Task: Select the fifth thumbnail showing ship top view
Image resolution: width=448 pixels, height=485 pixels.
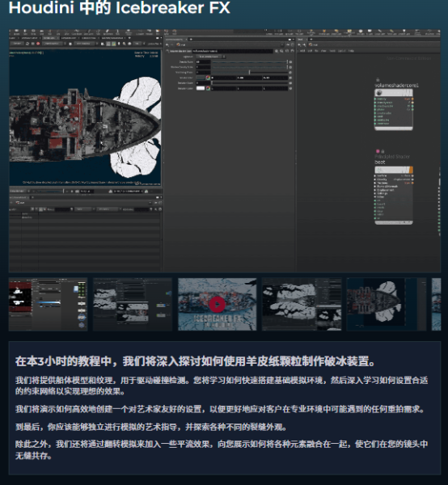Action: click(386, 305)
